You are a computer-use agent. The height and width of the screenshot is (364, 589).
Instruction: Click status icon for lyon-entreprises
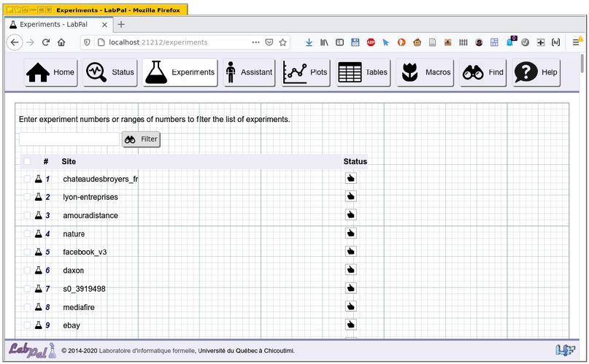point(351,196)
